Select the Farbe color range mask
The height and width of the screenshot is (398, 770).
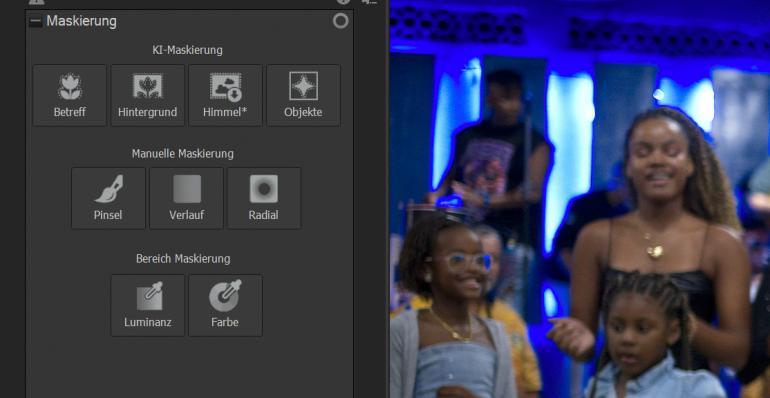click(225, 305)
